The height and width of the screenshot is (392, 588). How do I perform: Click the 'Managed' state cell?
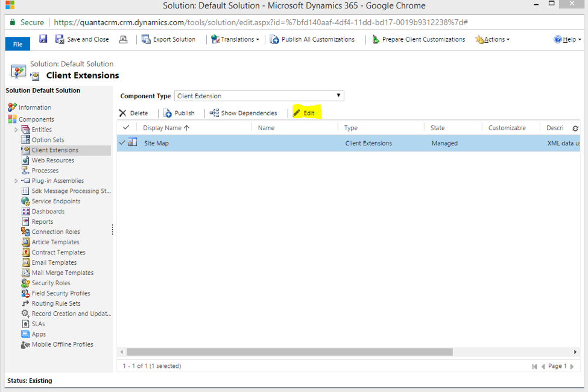444,144
